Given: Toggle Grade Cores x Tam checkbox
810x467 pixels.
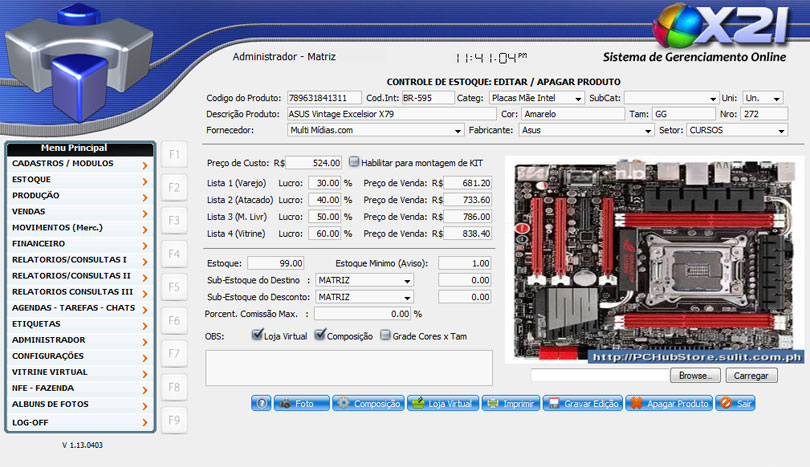Looking at the screenshot, I should pos(385,336).
